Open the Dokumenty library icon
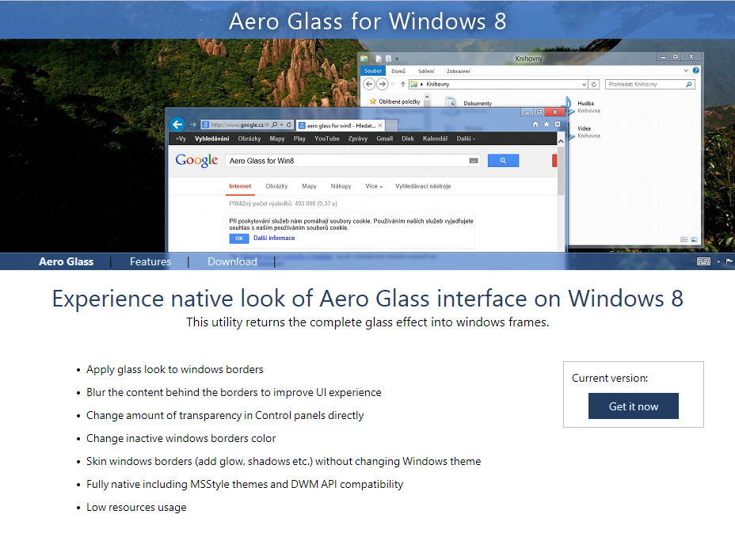This screenshot has width=735, height=560. [451, 101]
